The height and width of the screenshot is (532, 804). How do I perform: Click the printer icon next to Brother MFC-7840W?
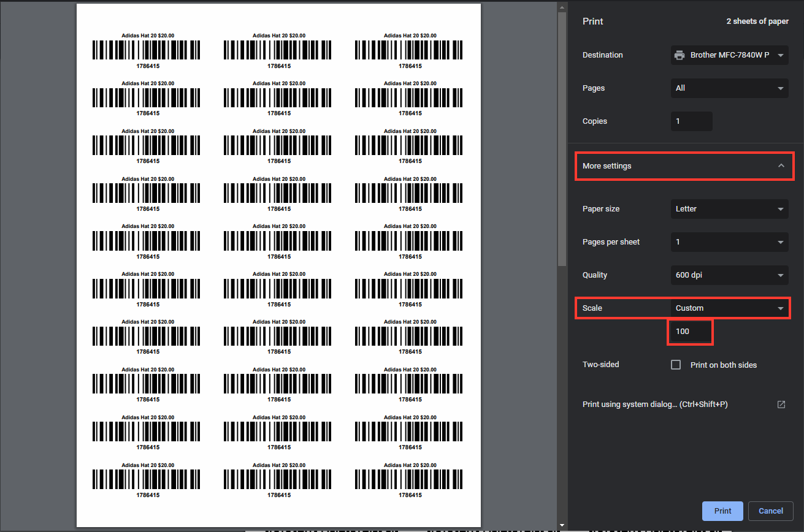[x=680, y=55]
